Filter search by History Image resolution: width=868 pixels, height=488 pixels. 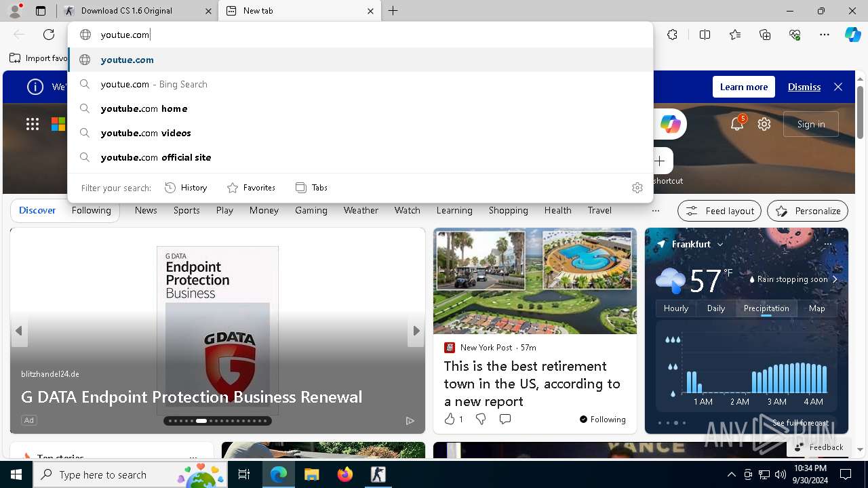point(186,188)
